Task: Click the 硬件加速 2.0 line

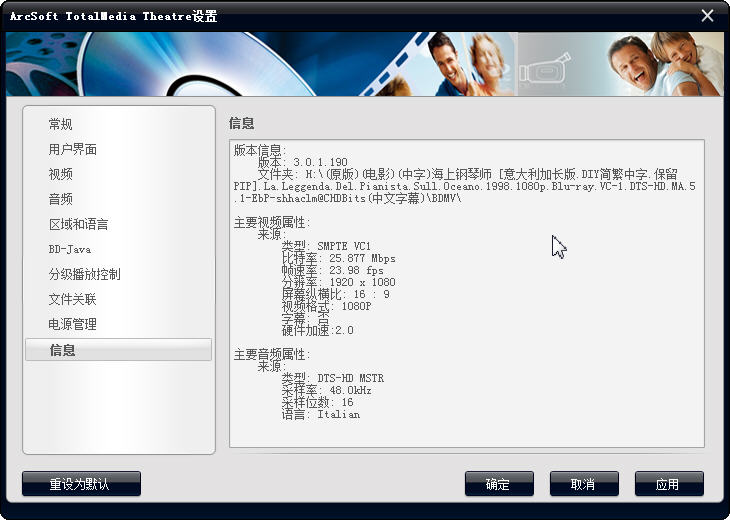Action: tap(318, 331)
